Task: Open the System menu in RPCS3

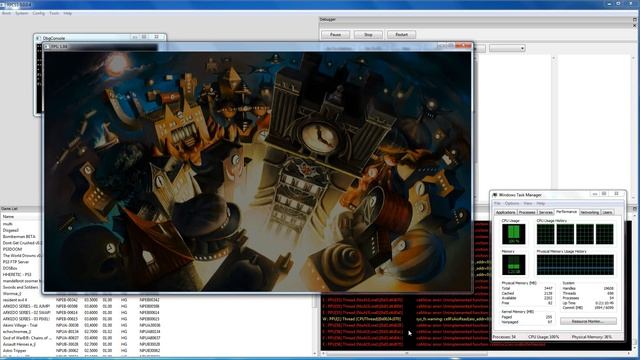Action: coord(22,13)
